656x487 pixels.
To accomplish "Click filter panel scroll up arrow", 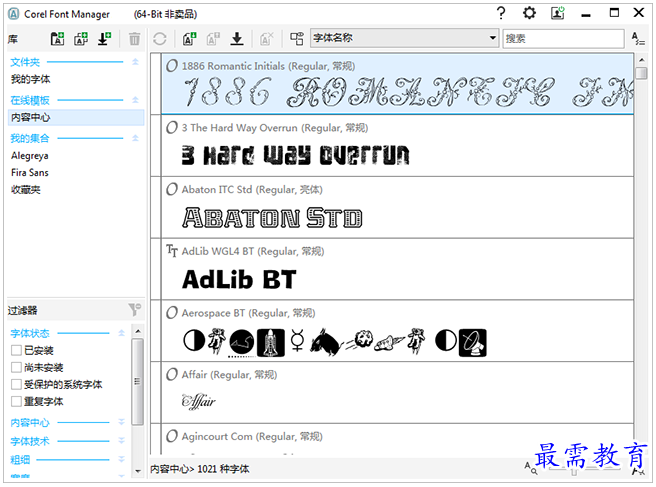I will click(138, 331).
